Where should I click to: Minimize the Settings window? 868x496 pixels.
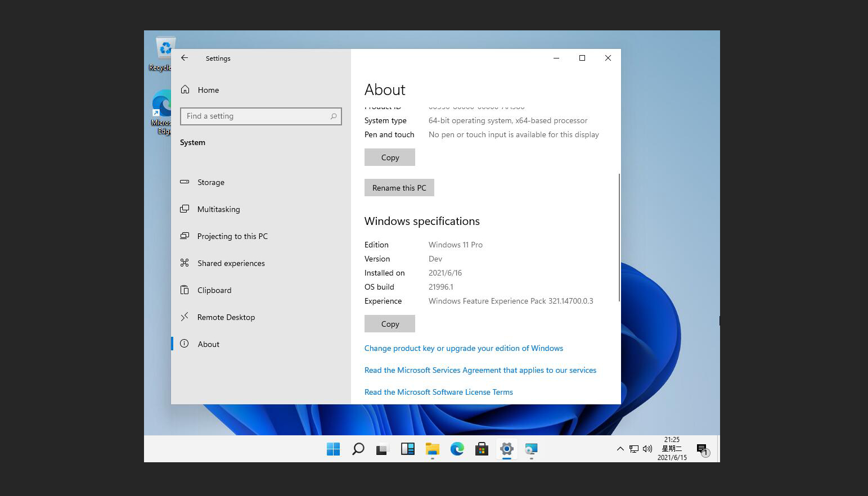tap(556, 58)
